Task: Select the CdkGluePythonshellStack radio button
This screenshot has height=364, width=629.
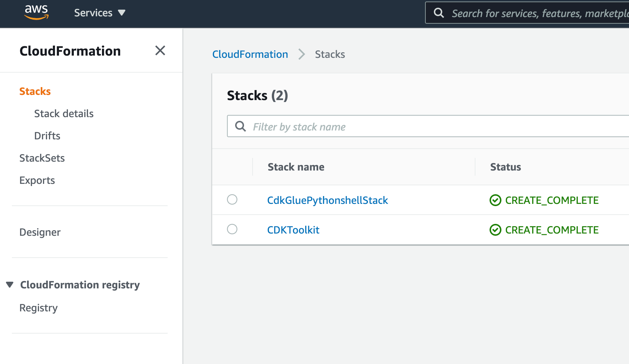Action: tap(232, 199)
